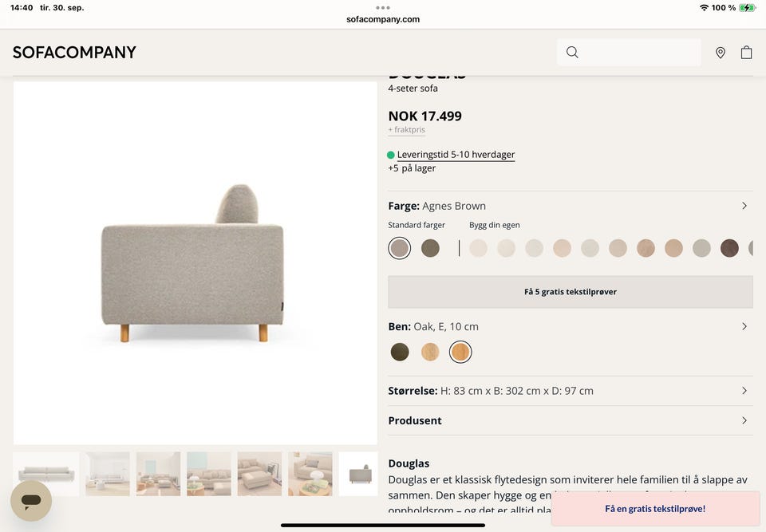Open the shopping bag cart
The image size is (766, 532).
pos(746,53)
